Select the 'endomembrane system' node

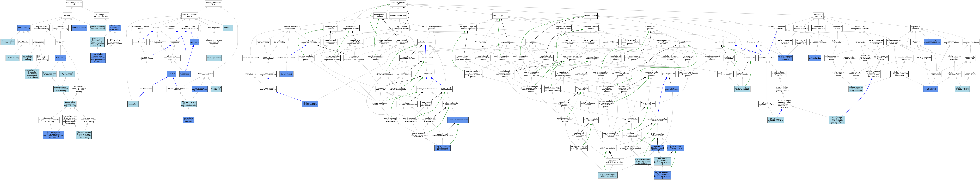(171, 28)
